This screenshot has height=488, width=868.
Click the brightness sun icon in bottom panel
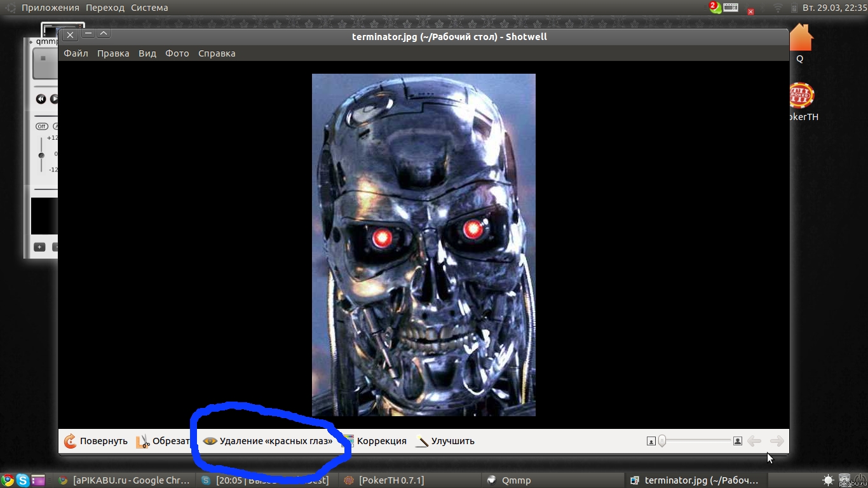pos(828,480)
